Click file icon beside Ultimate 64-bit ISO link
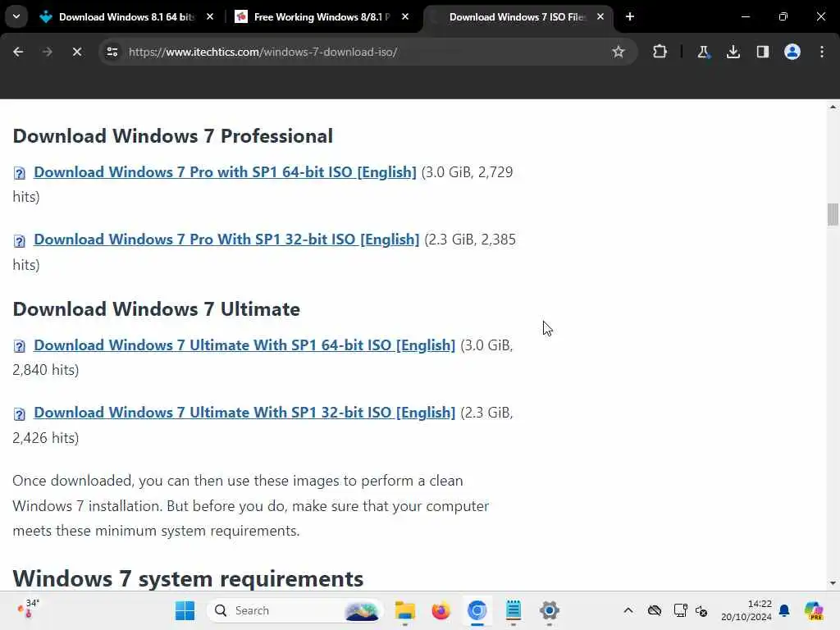Viewport: 840px width, 630px height. click(x=20, y=346)
